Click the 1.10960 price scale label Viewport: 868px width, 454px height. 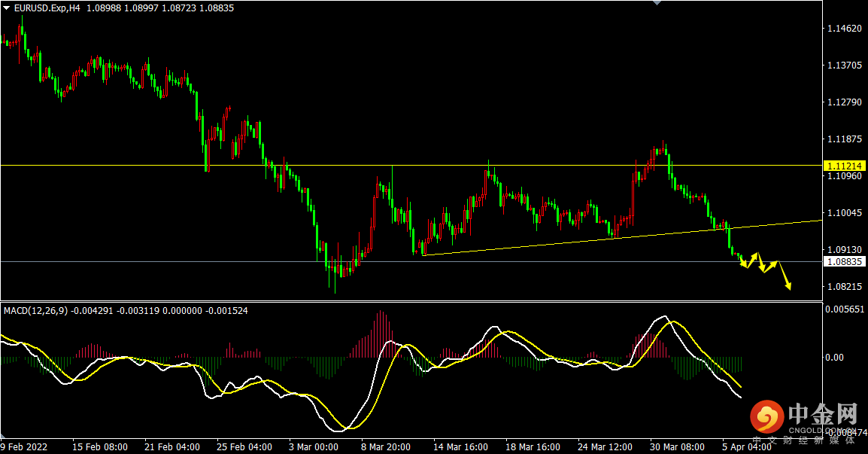tap(844, 176)
